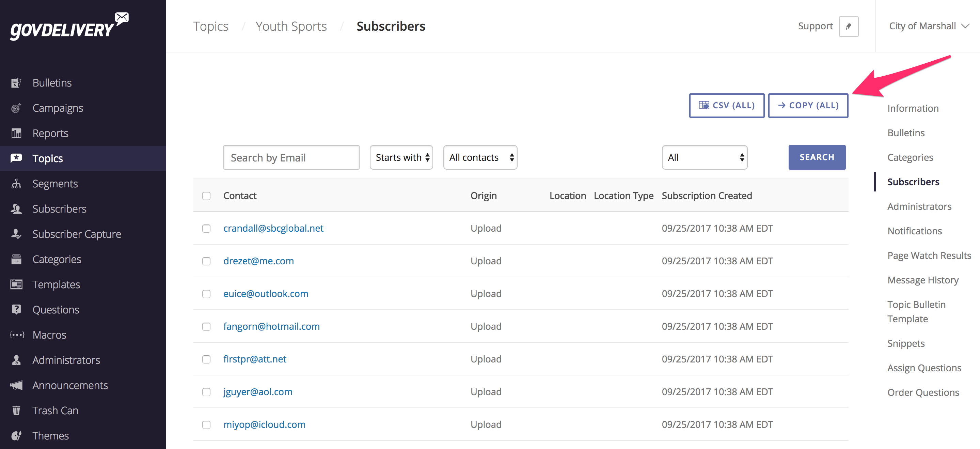The width and height of the screenshot is (980, 449).
Task: Check the select-all checkbox in the Contact header
Action: [x=207, y=196]
